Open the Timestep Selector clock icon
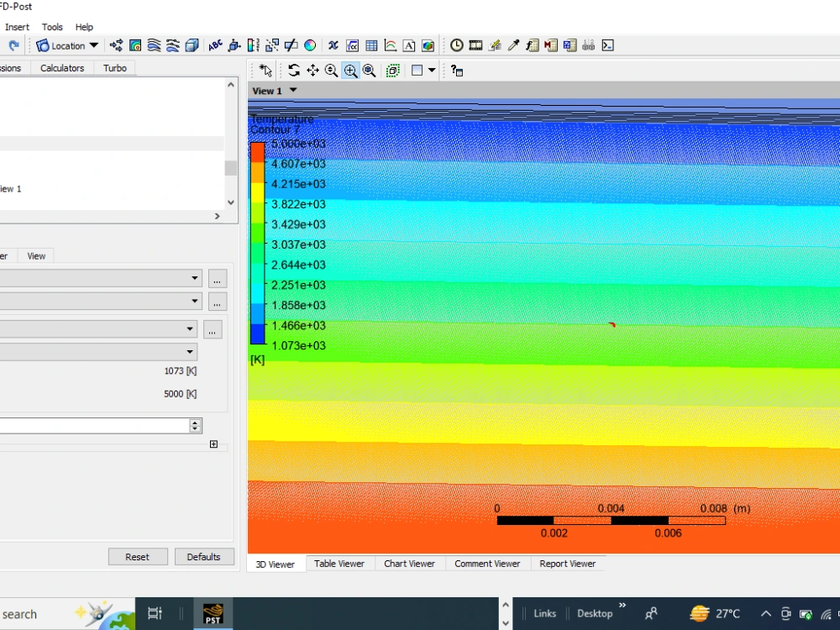The height and width of the screenshot is (630, 840). (x=455, y=45)
